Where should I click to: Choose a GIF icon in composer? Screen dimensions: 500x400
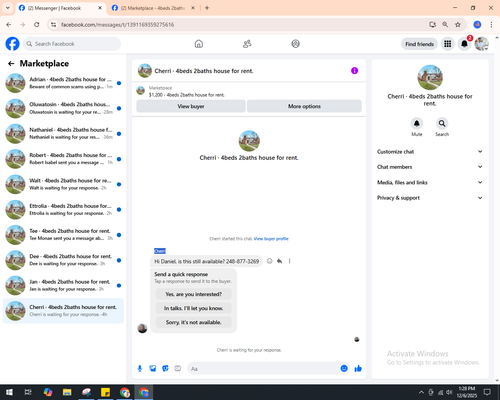click(x=178, y=368)
